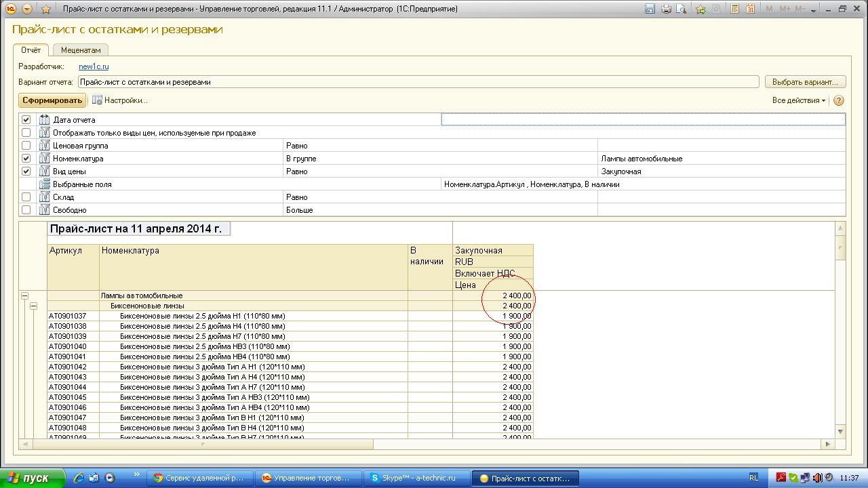Image resolution: width=868 pixels, height=488 pixels.
Task: Click the help question mark icon
Action: pos(838,100)
